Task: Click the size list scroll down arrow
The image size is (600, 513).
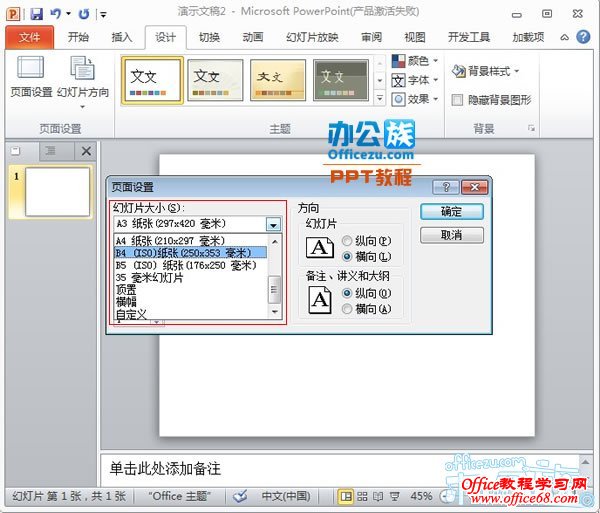Action: coord(274,312)
